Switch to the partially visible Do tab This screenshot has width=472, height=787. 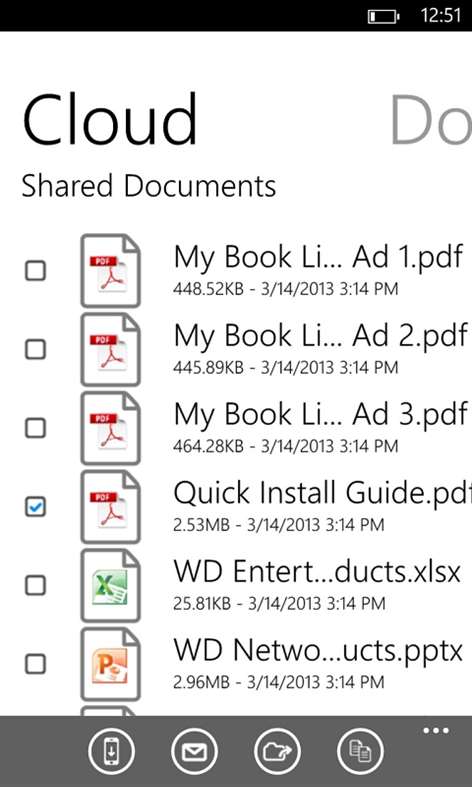[x=431, y=119]
